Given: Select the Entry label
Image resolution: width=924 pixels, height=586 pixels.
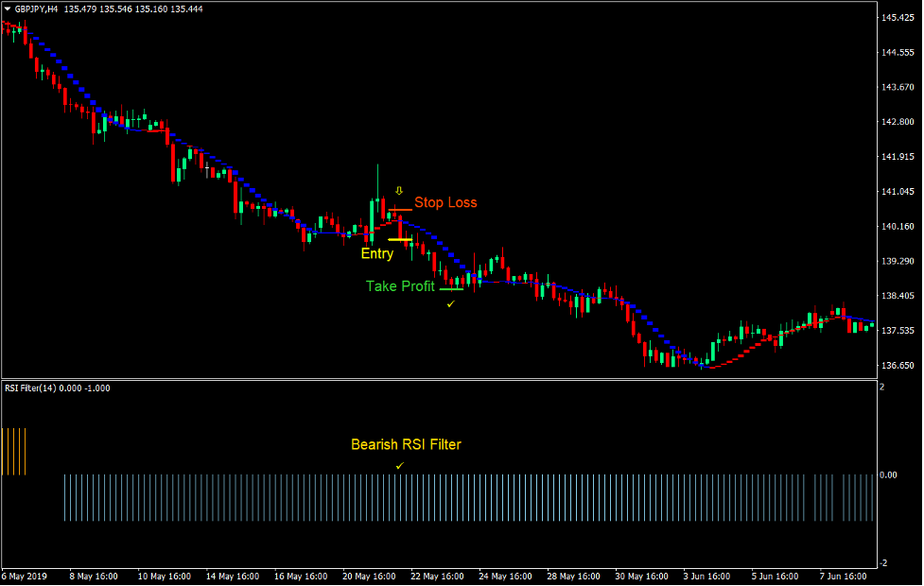Looking at the screenshot, I should click(x=377, y=253).
